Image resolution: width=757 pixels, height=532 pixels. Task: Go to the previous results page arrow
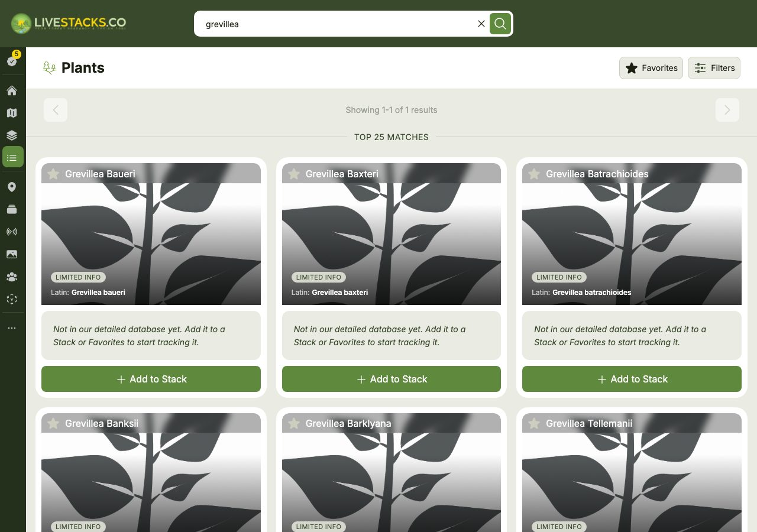[x=56, y=110]
